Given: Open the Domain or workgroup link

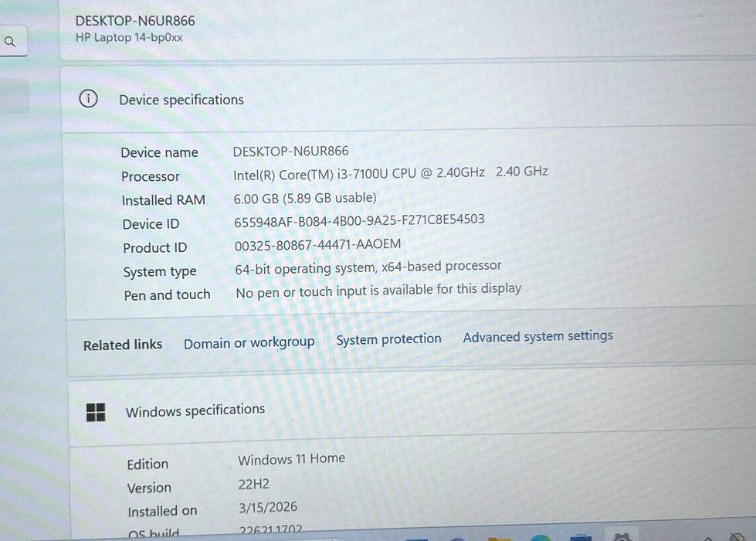Looking at the screenshot, I should [249, 342].
